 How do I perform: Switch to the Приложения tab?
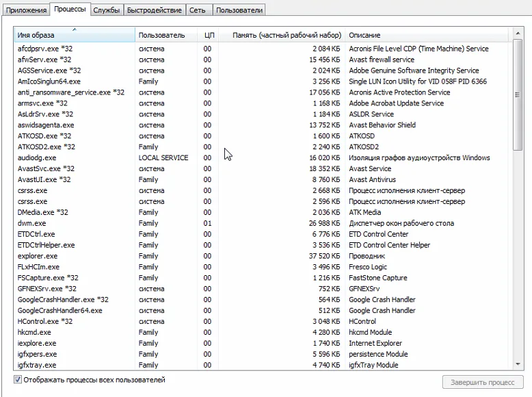click(x=26, y=10)
